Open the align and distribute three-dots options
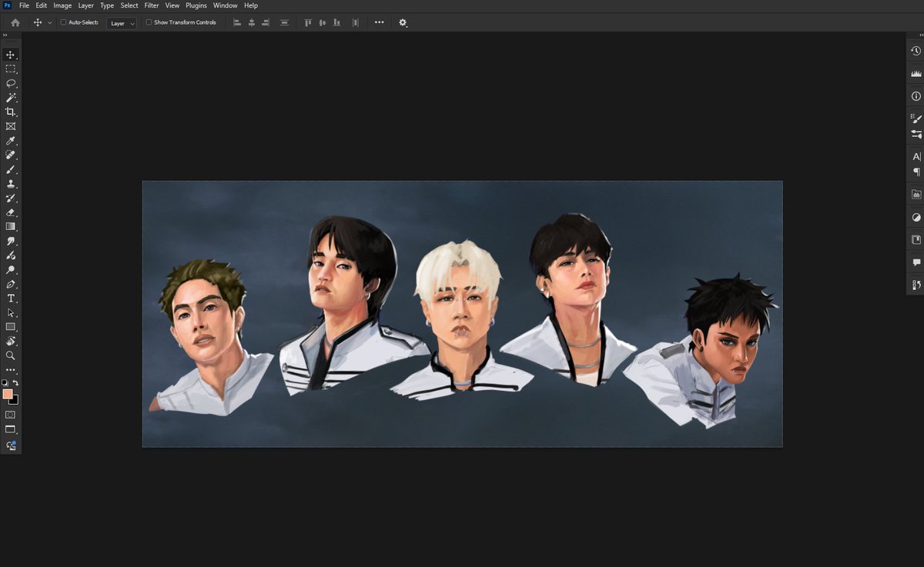The image size is (924, 567). pyautogui.click(x=379, y=23)
